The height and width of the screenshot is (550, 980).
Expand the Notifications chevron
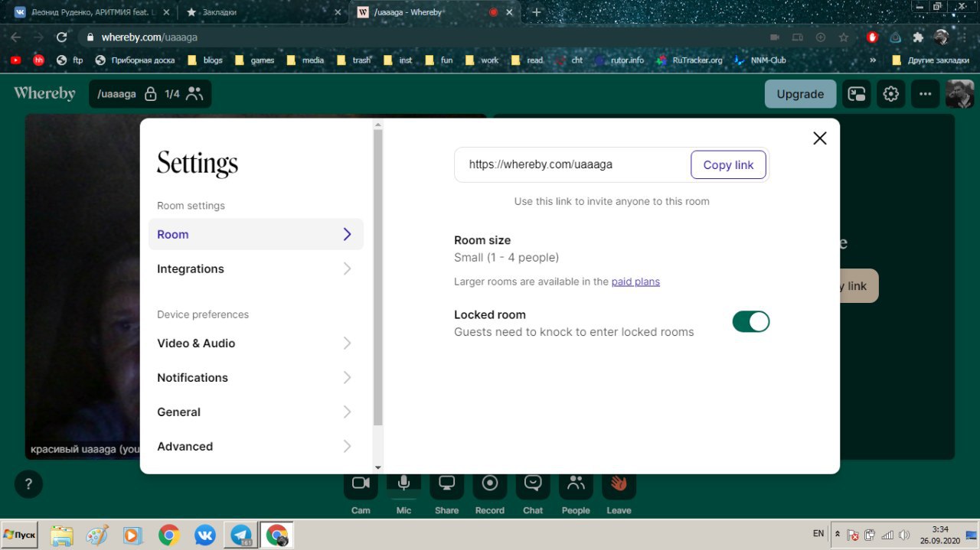[x=347, y=377]
